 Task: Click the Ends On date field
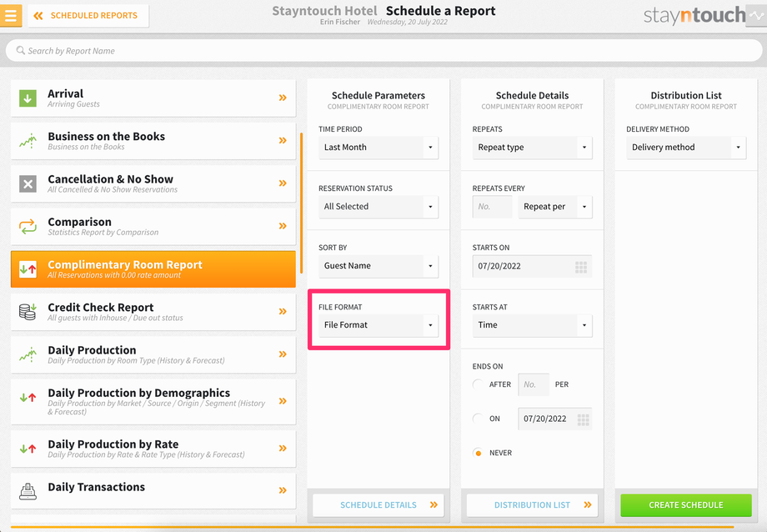(555, 419)
